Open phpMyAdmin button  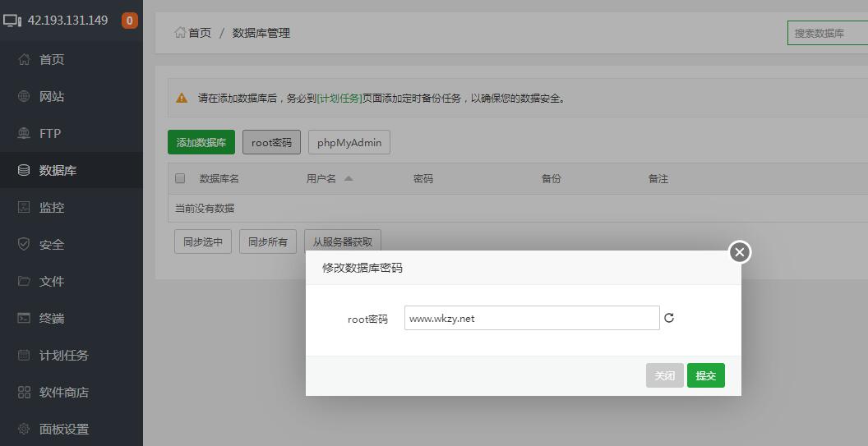point(349,142)
